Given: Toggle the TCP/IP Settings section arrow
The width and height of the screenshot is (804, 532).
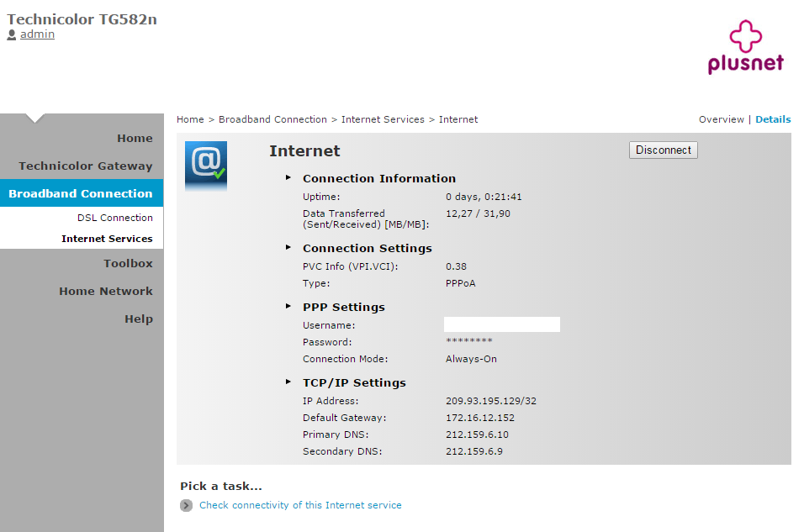Looking at the screenshot, I should pyautogui.click(x=288, y=382).
